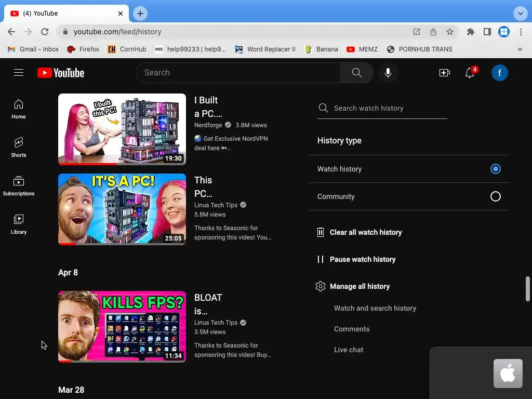Open Library in sidebar
The height and width of the screenshot is (399, 532).
point(19,224)
